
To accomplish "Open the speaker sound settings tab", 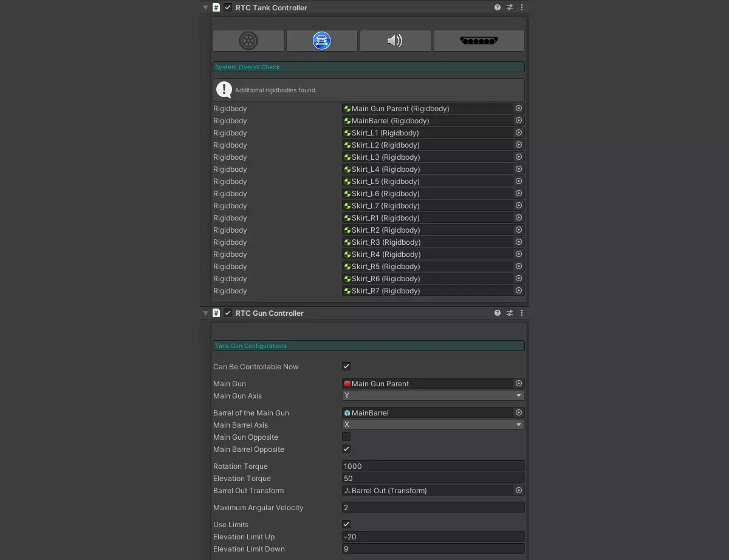I will pyautogui.click(x=395, y=41).
